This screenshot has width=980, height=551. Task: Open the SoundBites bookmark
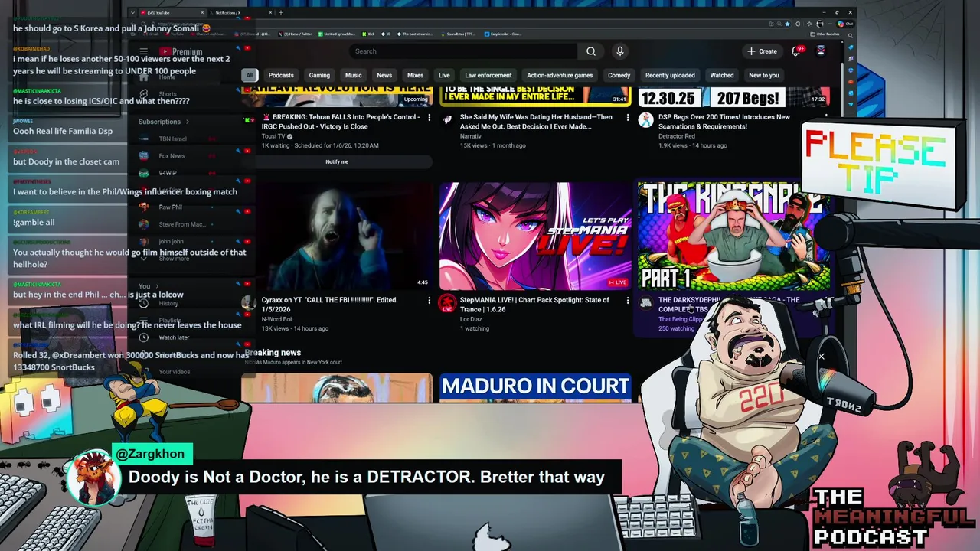point(456,34)
